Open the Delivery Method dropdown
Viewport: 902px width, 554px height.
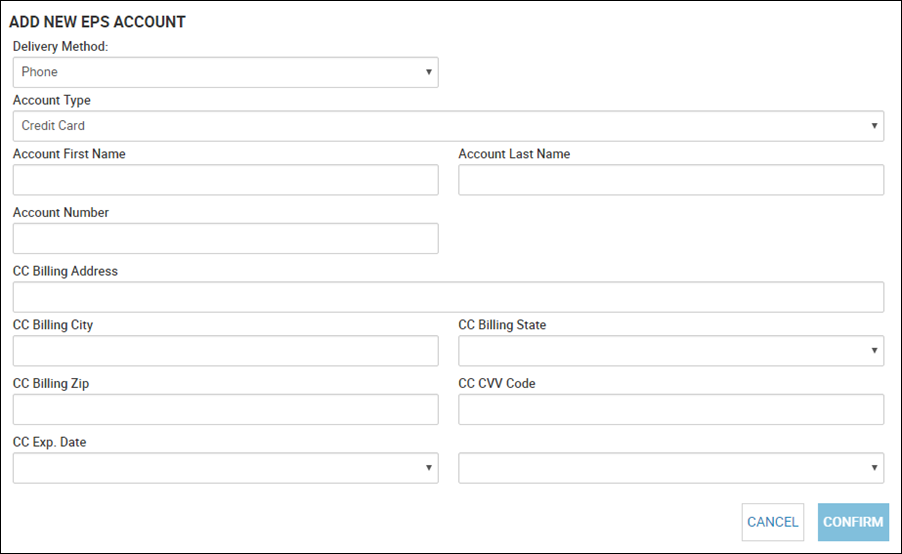[226, 72]
